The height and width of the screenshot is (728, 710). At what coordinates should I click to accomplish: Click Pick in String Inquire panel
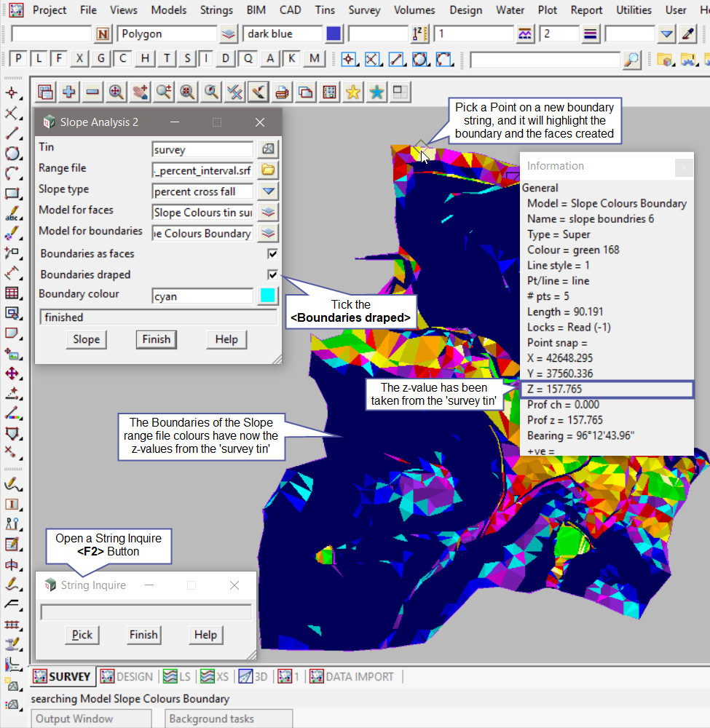pos(82,635)
